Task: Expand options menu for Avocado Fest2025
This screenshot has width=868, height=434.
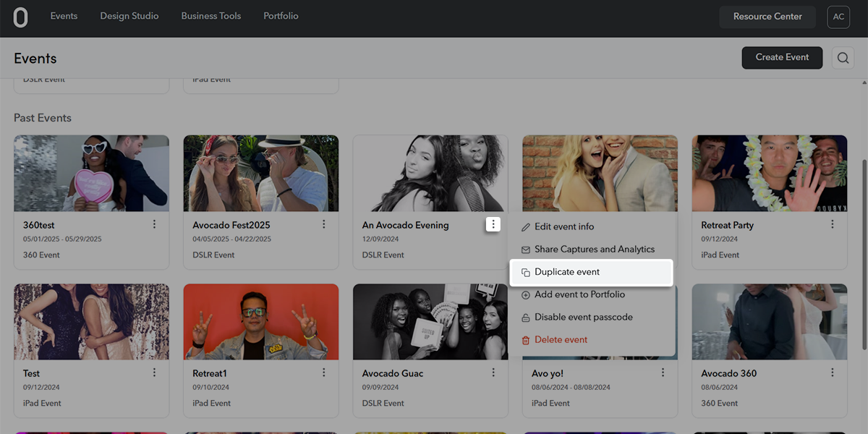Action: [x=324, y=225]
